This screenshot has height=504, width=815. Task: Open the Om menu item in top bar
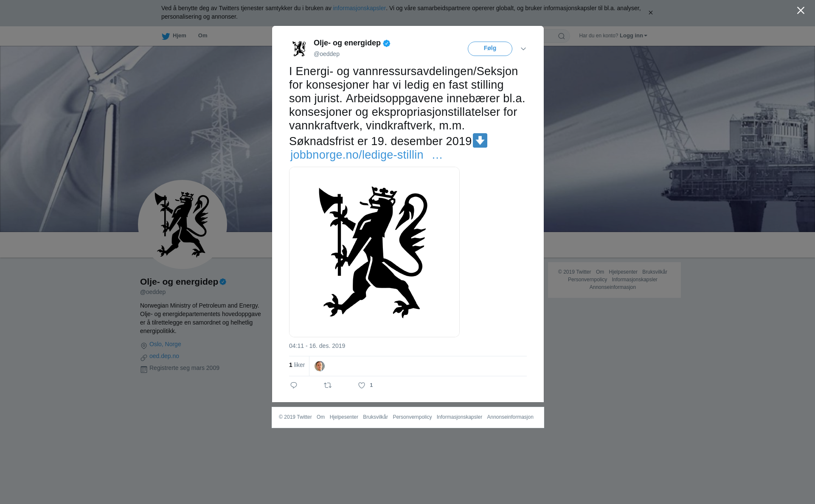(x=202, y=36)
